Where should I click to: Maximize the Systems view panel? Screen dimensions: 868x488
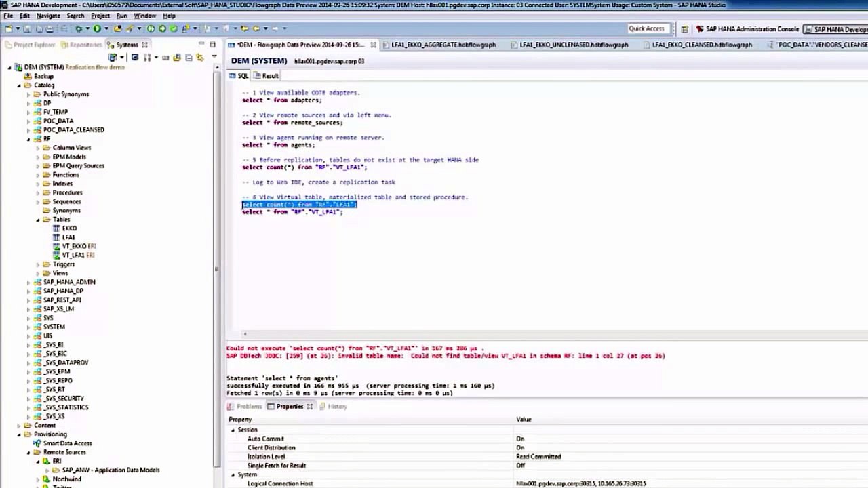point(212,45)
